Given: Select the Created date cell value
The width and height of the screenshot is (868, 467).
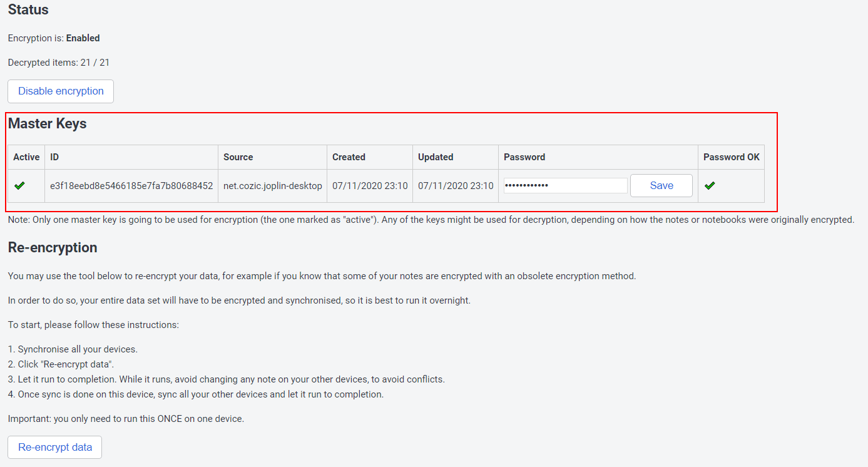Looking at the screenshot, I should point(370,186).
